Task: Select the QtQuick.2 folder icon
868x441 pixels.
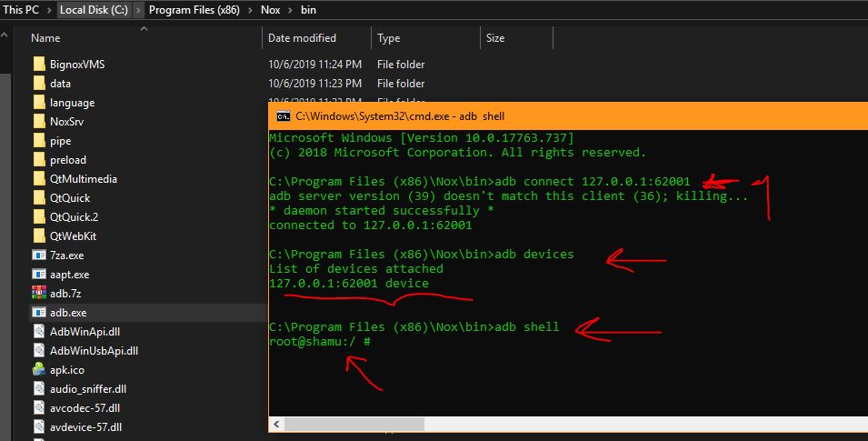Action: (x=39, y=216)
